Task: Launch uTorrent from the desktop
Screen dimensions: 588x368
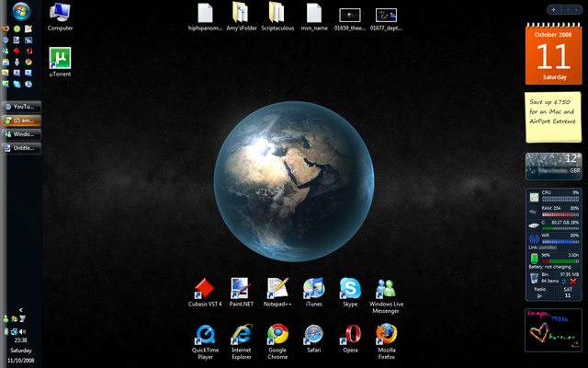Action: (x=60, y=60)
